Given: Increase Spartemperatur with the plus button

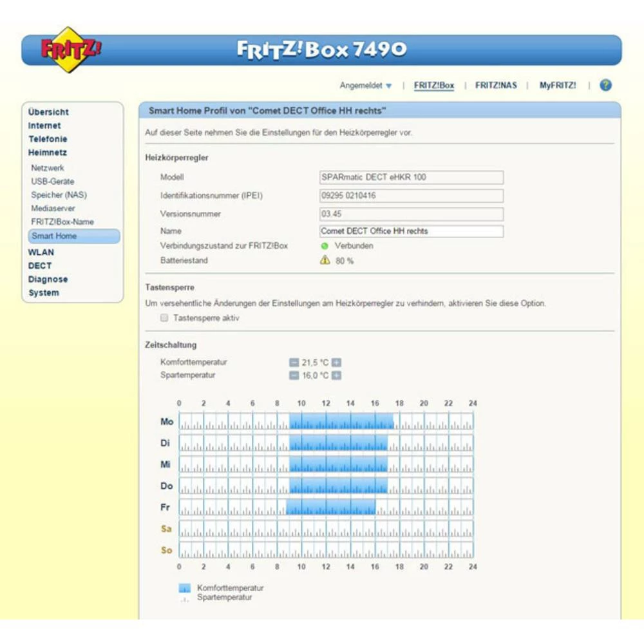Looking at the screenshot, I should [x=336, y=375].
